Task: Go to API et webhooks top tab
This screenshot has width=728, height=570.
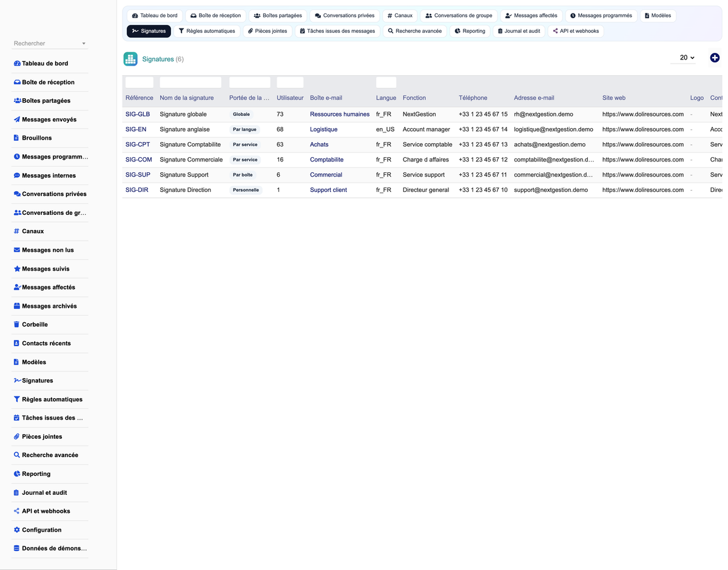Action: pyautogui.click(x=576, y=31)
